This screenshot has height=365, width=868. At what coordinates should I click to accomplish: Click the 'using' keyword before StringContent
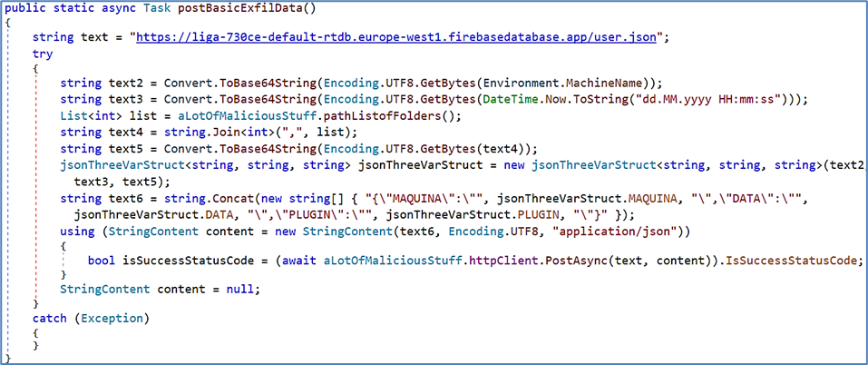pyautogui.click(x=77, y=231)
